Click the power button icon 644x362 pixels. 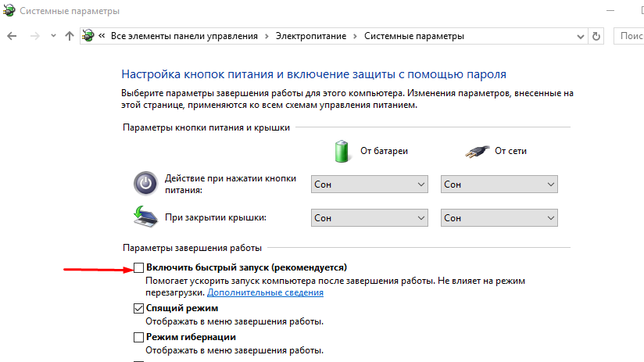click(x=145, y=183)
